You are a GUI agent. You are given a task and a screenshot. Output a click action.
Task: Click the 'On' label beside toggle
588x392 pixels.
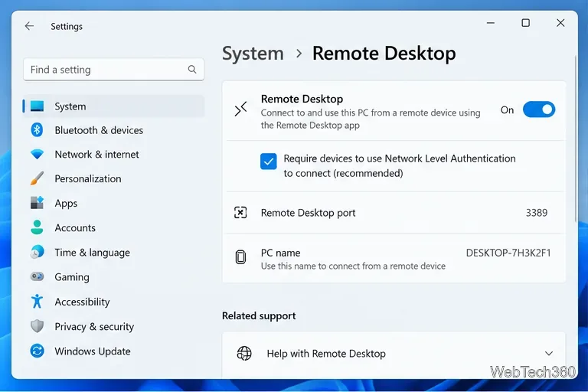coord(507,110)
